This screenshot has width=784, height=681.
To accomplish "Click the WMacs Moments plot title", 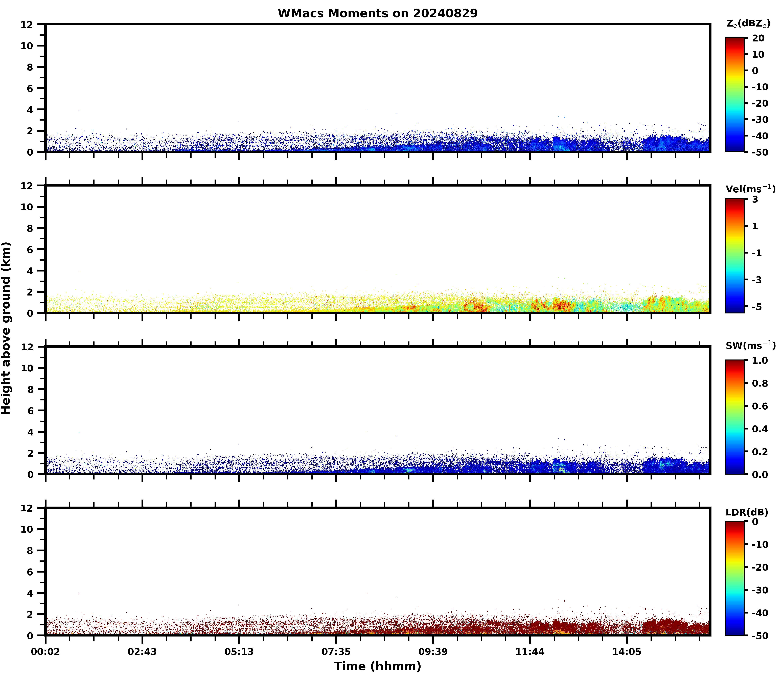I will 377,13.
